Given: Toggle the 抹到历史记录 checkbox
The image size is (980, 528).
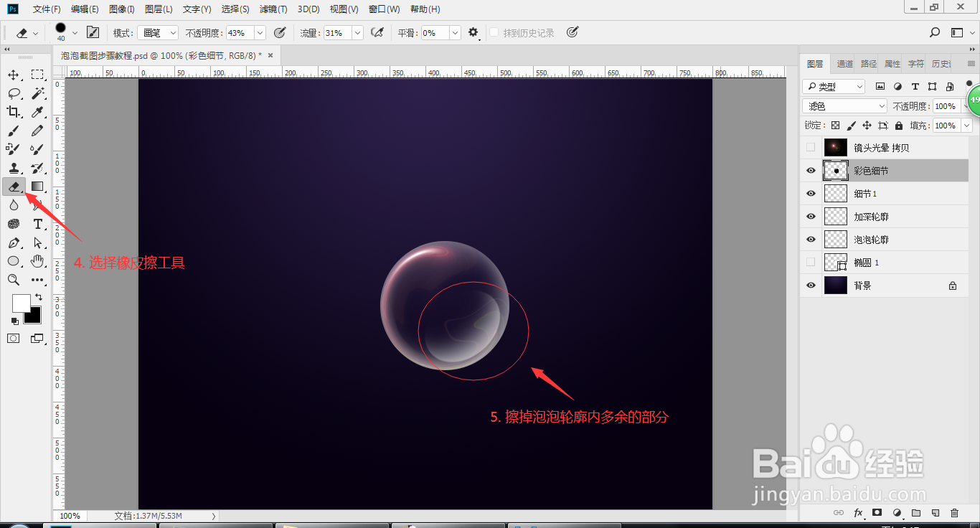Looking at the screenshot, I should 494,33.
